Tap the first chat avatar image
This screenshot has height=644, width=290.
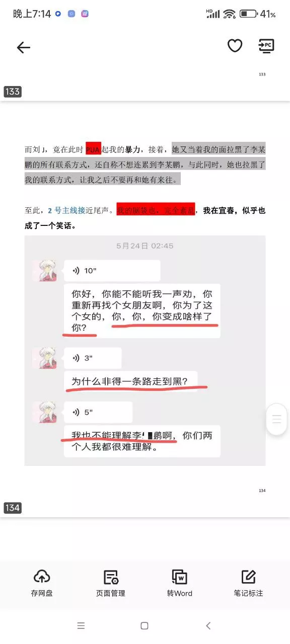pos(45,271)
